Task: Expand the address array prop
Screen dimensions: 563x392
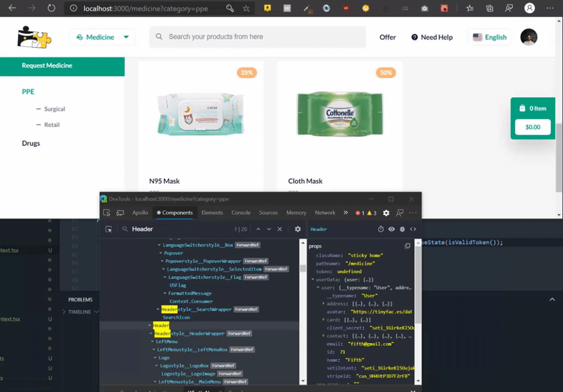Action: (x=323, y=304)
